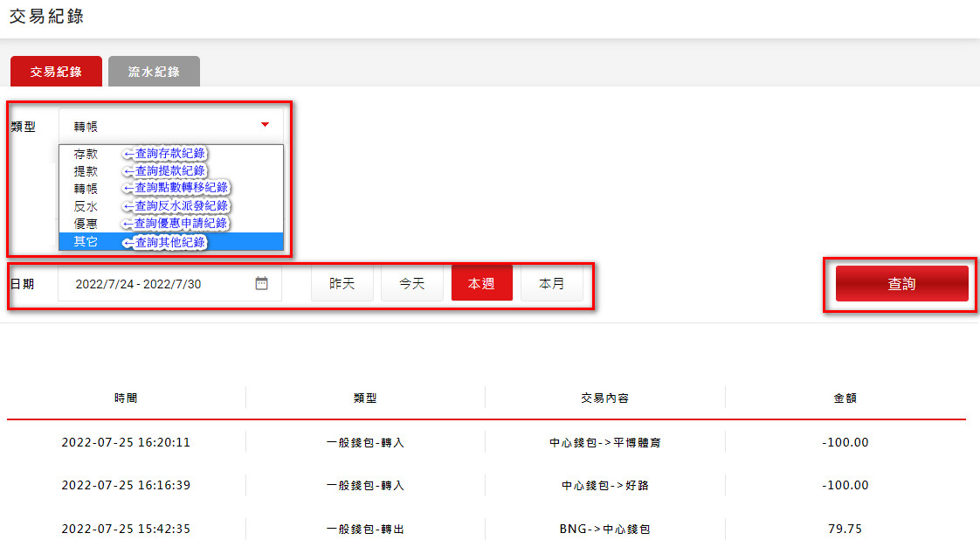980x554 pixels.
Task: Select 反水 option in type list
Action: click(x=171, y=205)
